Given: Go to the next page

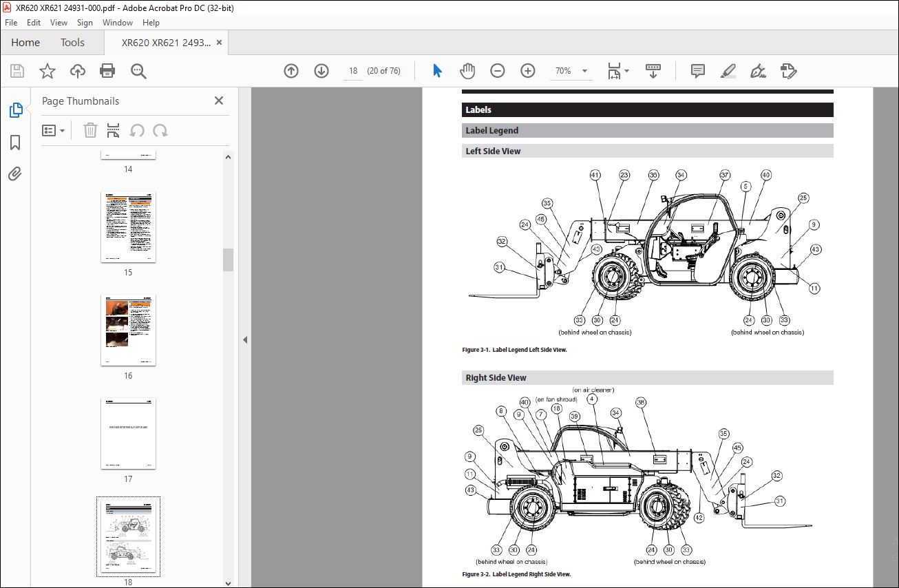Looking at the screenshot, I should pyautogui.click(x=321, y=71).
